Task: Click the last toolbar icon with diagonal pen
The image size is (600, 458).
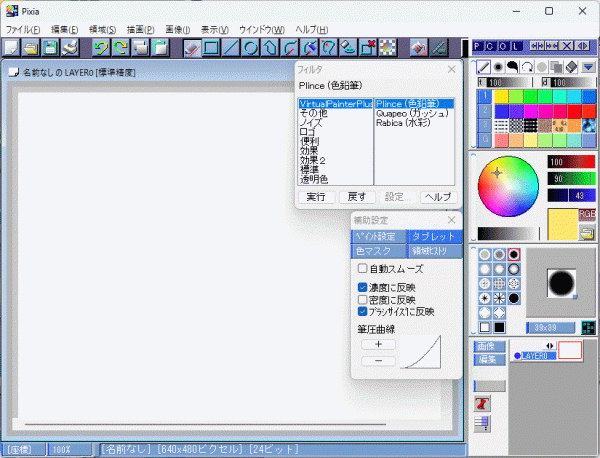Action: (x=439, y=48)
